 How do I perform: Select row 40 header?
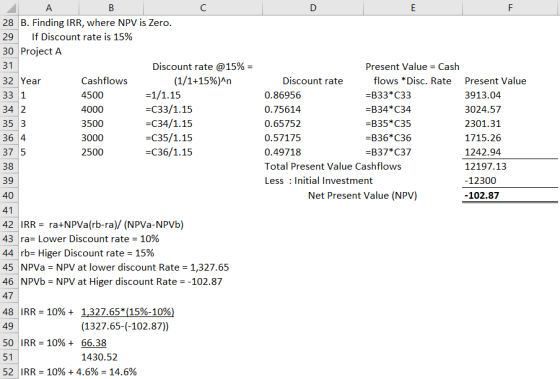coord(8,195)
